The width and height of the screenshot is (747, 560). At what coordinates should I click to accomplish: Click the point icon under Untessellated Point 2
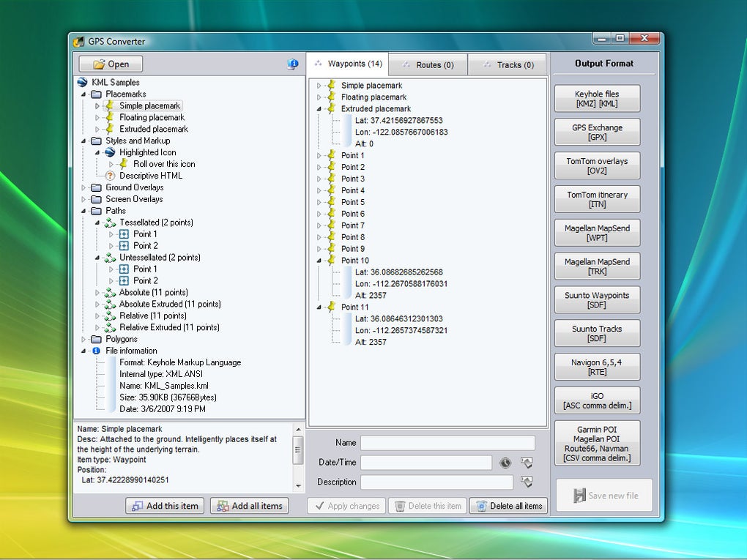[124, 280]
